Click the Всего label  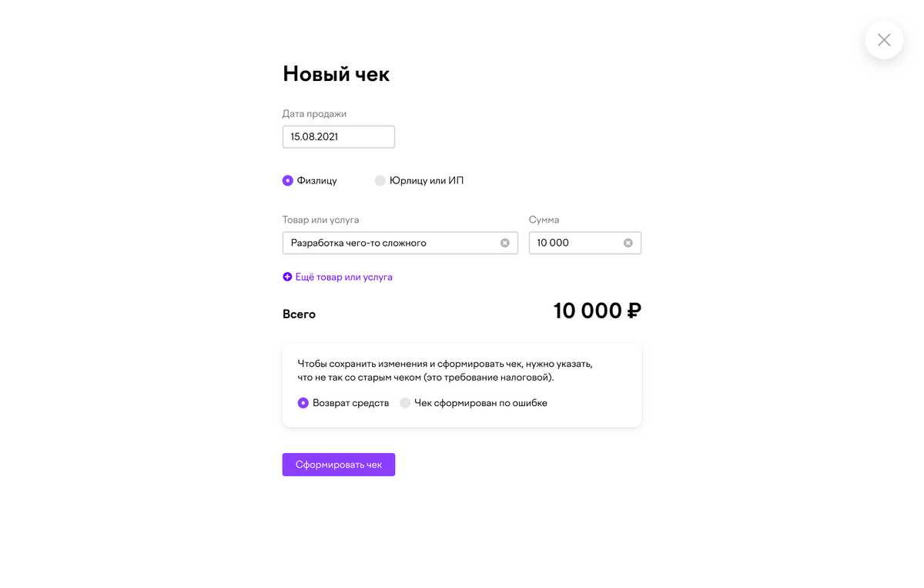(299, 314)
